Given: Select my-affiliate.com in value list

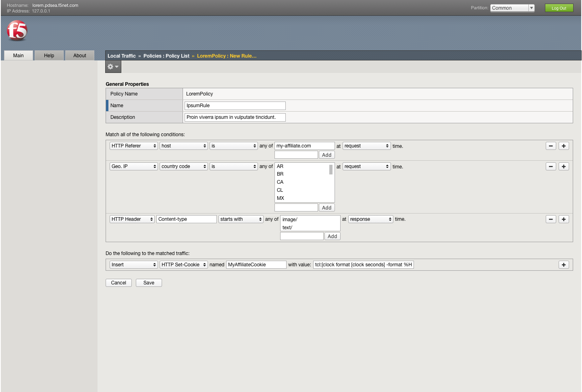Looking at the screenshot, I should 305,146.
